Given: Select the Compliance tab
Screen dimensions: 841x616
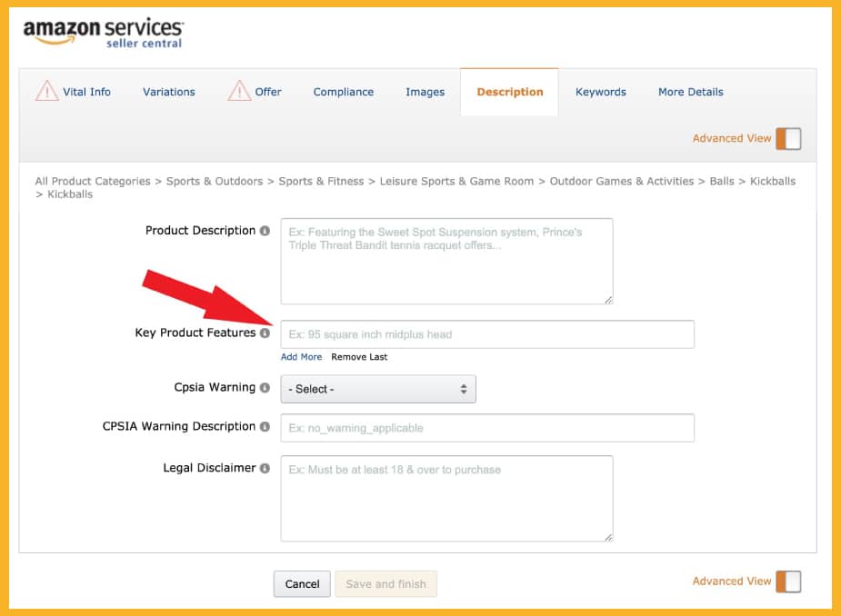Looking at the screenshot, I should [343, 92].
